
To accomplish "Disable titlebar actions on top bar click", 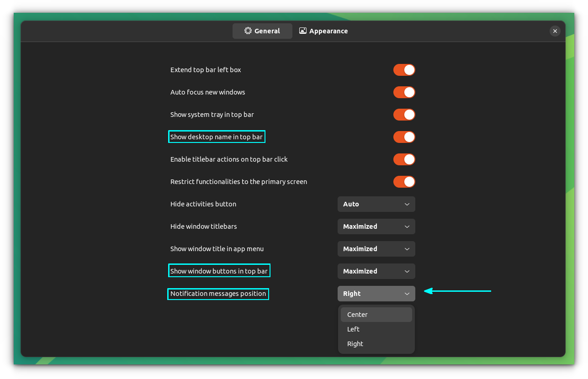I will pyautogui.click(x=404, y=159).
